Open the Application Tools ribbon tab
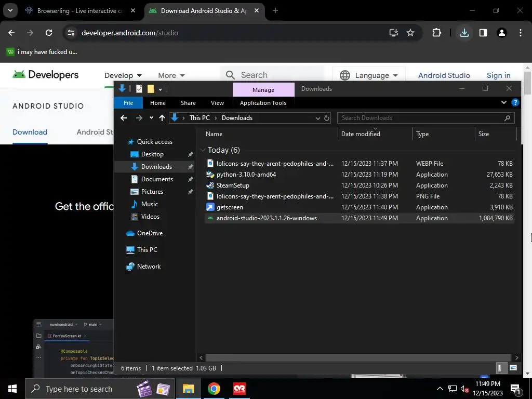This screenshot has height=399, width=532. (263, 103)
